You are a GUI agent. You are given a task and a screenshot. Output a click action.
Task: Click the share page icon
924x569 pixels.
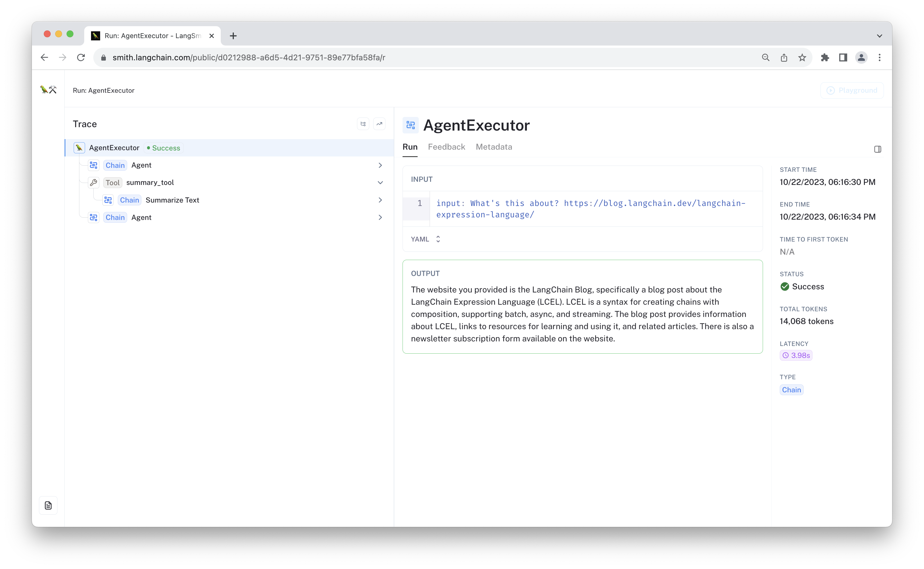click(784, 57)
